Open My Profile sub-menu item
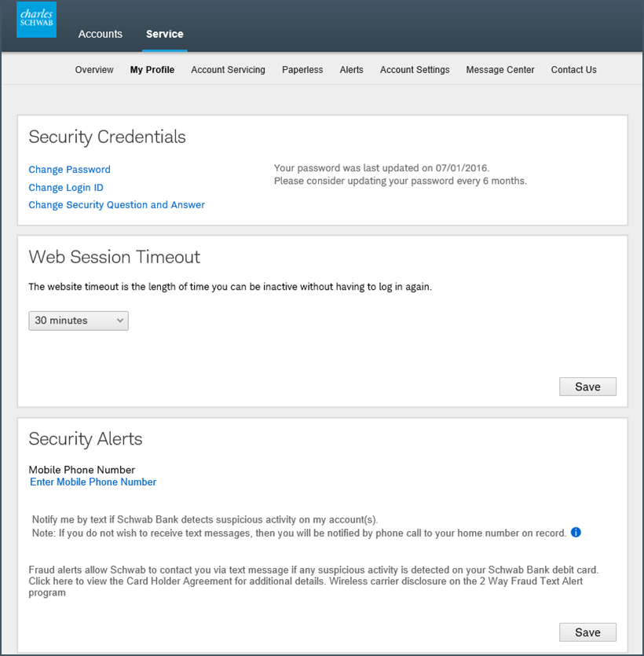The height and width of the screenshot is (656, 644). (x=152, y=69)
